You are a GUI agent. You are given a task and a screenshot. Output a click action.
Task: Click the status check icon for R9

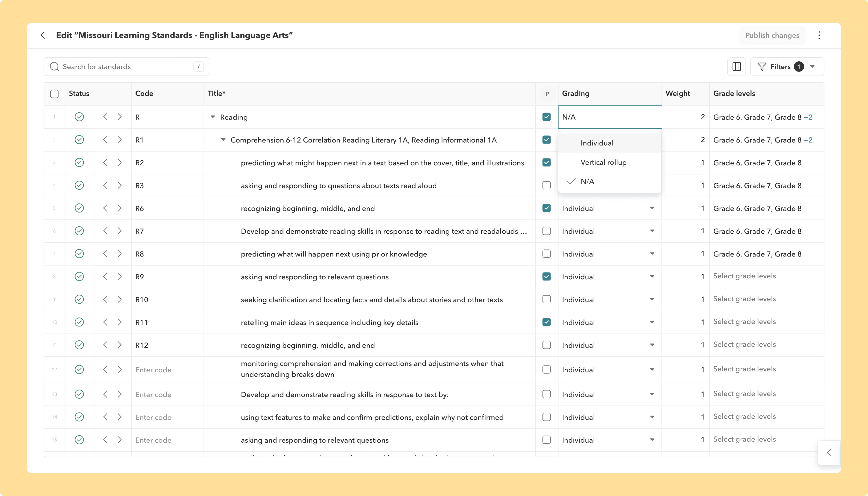point(79,276)
